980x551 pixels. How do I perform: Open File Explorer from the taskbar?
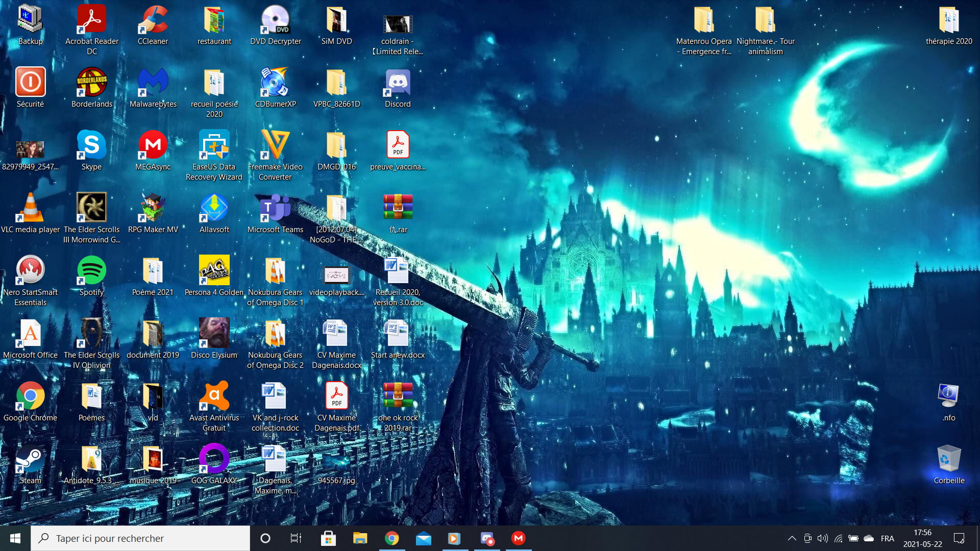tap(360, 538)
